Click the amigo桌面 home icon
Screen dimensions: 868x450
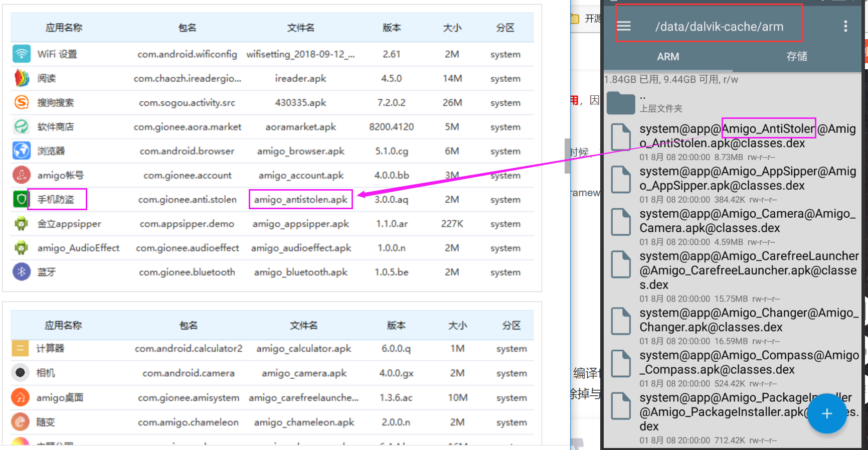[20, 397]
